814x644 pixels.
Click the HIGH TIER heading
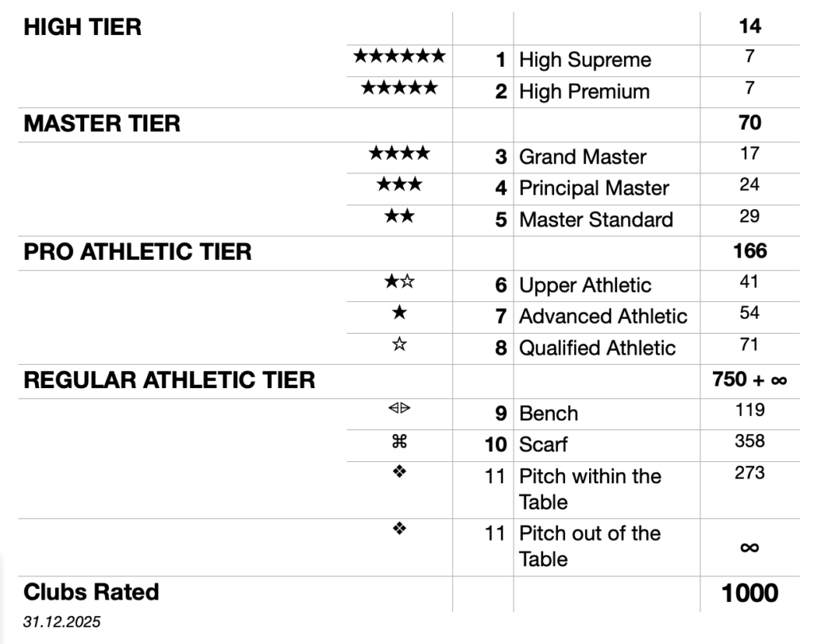click(83, 27)
